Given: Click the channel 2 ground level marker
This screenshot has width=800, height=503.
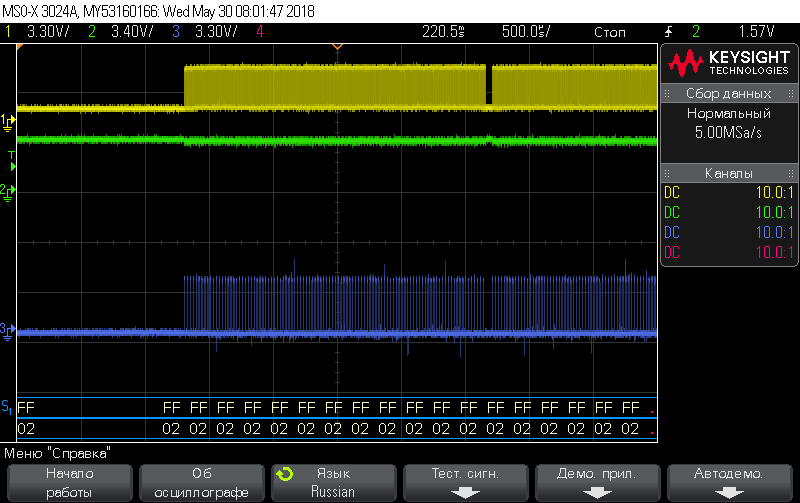Looking at the screenshot, I should click(8, 189).
